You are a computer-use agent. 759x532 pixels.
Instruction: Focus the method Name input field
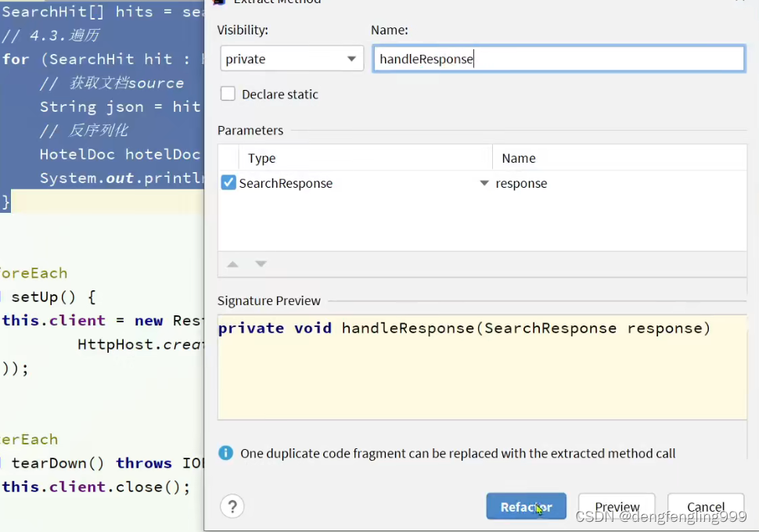(559, 59)
